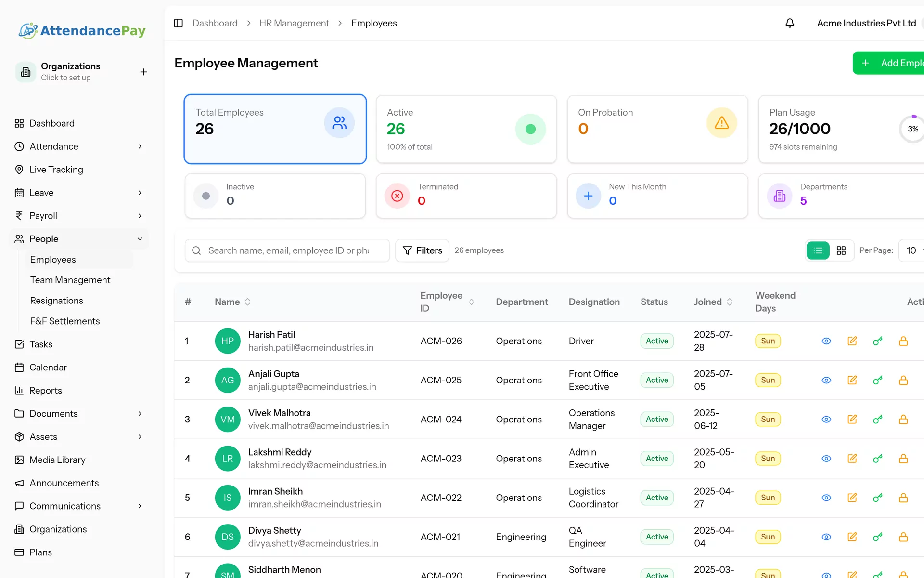924x578 pixels.
Task: Click Sun weekend badge for Harish Patil
Action: (x=768, y=341)
